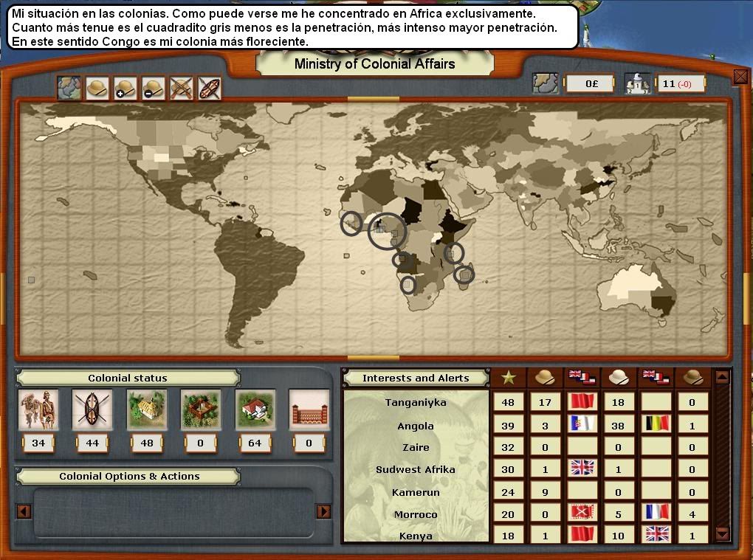753x560 pixels.
Task: Click the pith helmet with plus sign icon
Action: [125, 88]
